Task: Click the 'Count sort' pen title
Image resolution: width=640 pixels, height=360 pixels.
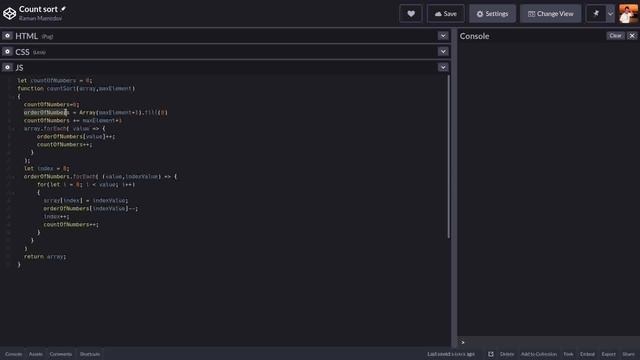Action: [38, 9]
